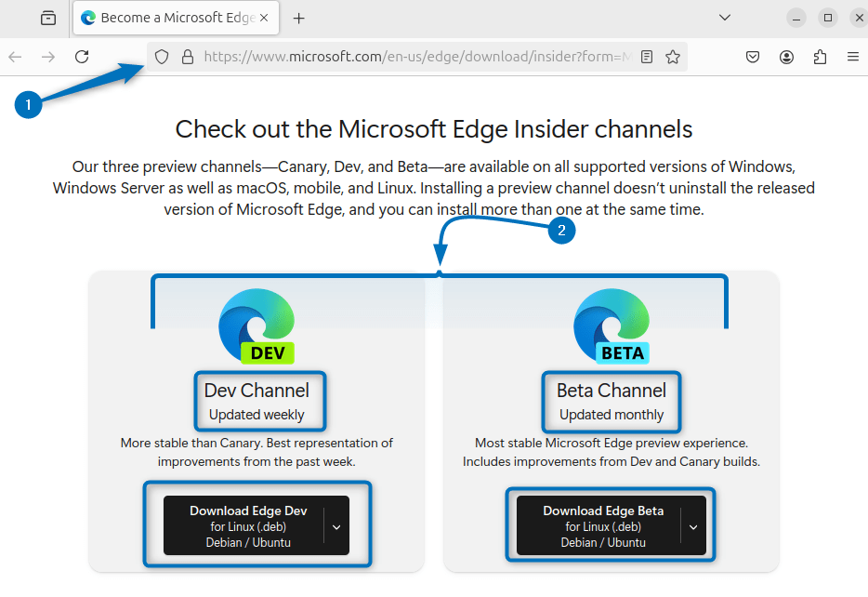Screen dimensions: 868x597
Task: Open the extensions puzzle-piece icon
Action: [819, 57]
